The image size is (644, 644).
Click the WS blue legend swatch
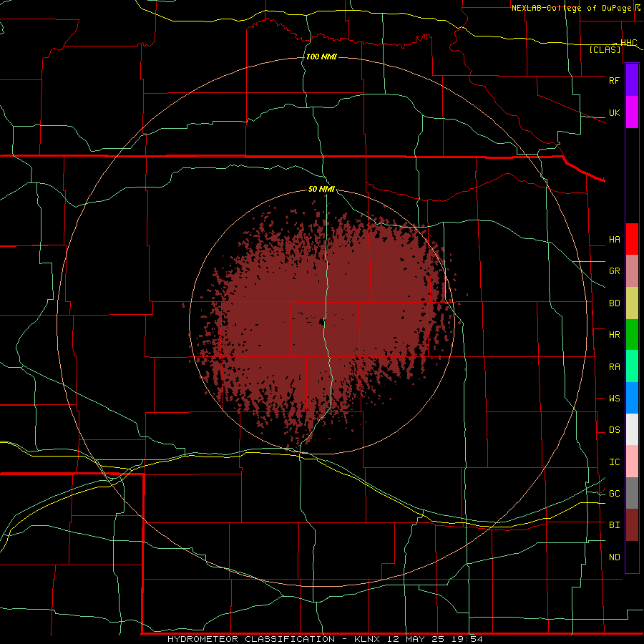pos(632,398)
